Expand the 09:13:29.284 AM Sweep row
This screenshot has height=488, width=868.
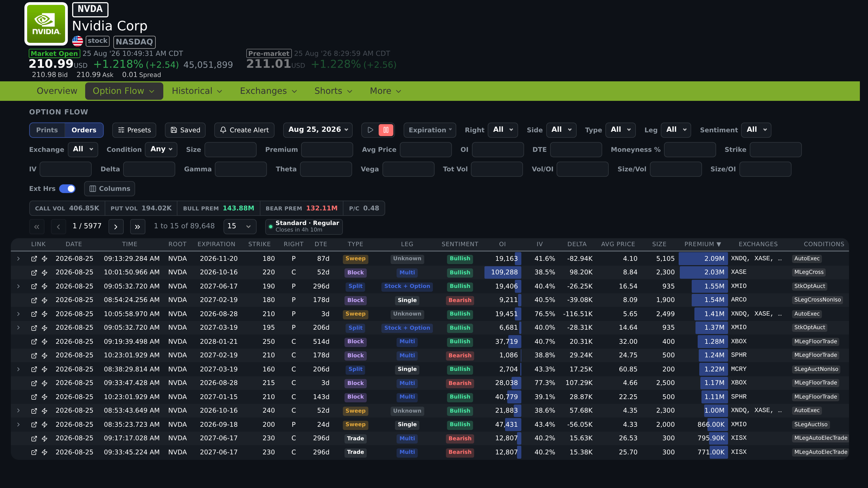18,259
